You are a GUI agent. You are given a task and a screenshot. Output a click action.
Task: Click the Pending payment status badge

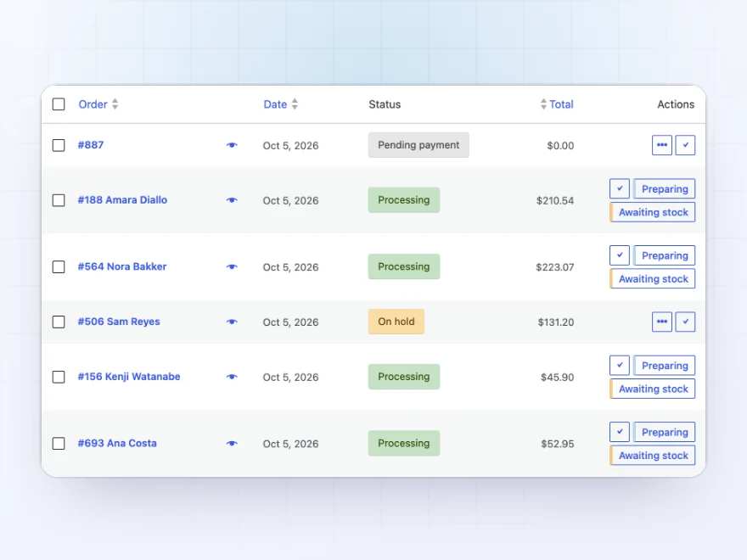click(x=418, y=145)
